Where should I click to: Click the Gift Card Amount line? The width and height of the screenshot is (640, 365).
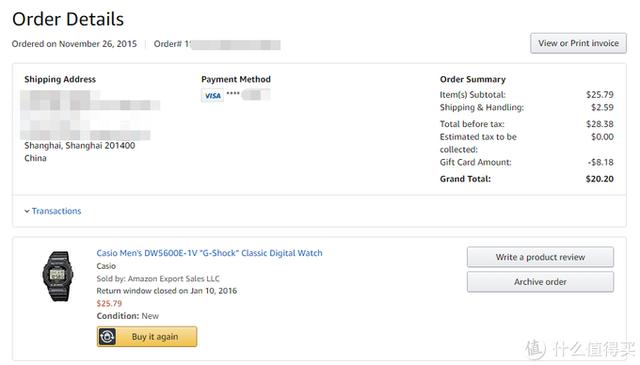[x=527, y=162]
